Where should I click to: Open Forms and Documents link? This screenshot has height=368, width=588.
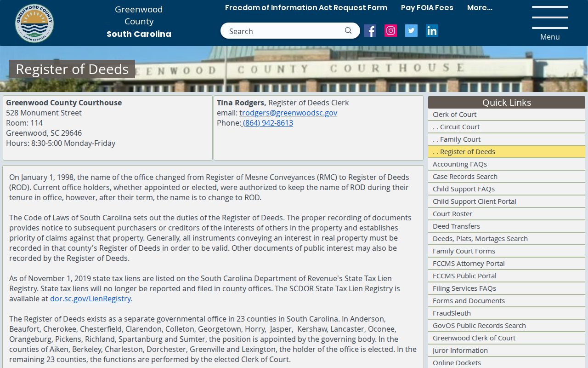click(507, 301)
